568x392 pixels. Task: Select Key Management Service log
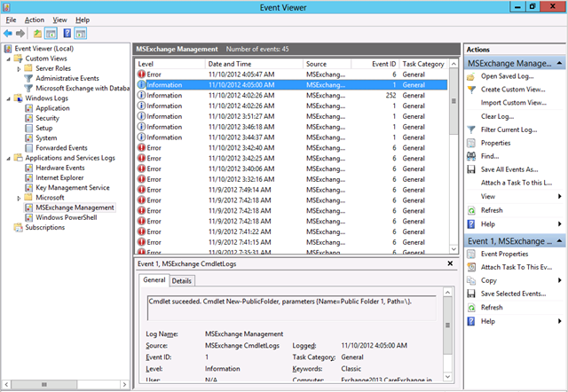click(73, 188)
